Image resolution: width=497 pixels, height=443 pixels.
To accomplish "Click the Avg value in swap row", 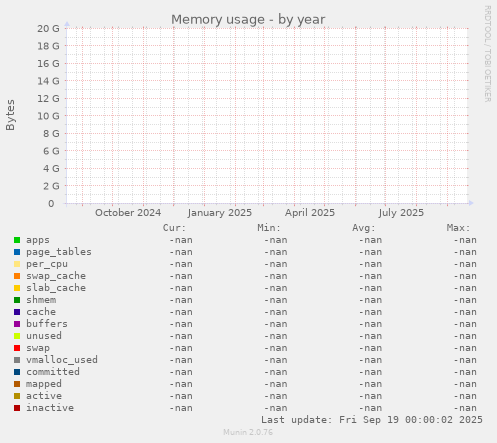I will point(370,348).
